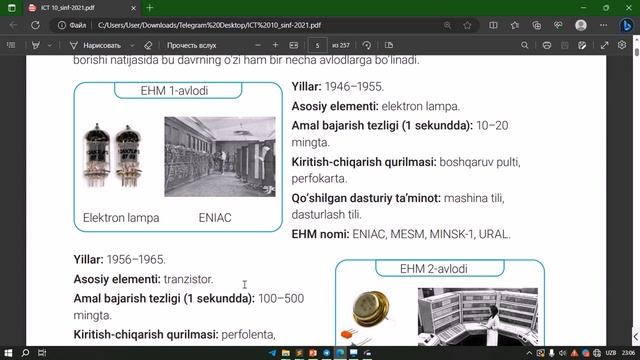Enter full screen PDF mode
640x360 pixels.
604,45
